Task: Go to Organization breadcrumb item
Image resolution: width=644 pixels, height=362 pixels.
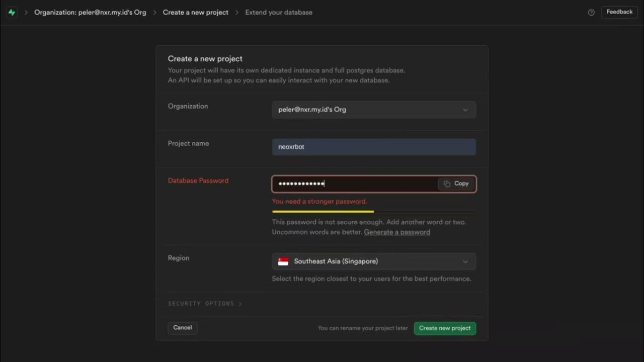Action: (x=90, y=13)
